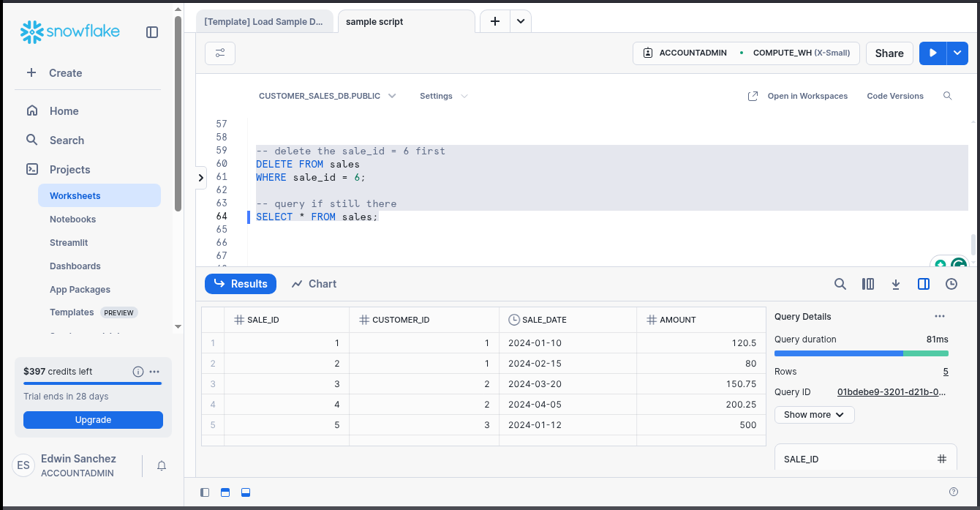Viewport: 980px width, 510px height.
Task: Collapse the left navigation sidebar
Action: tap(151, 31)
